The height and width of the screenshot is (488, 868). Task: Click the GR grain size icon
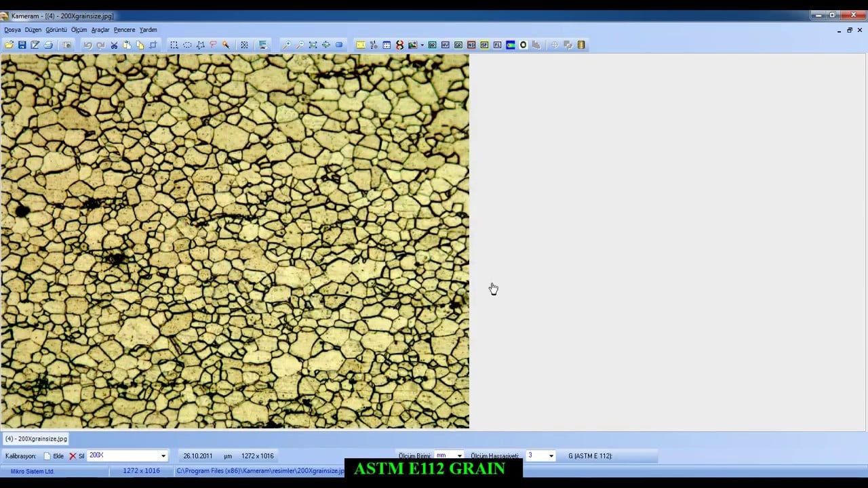click(x=458, y=45)
